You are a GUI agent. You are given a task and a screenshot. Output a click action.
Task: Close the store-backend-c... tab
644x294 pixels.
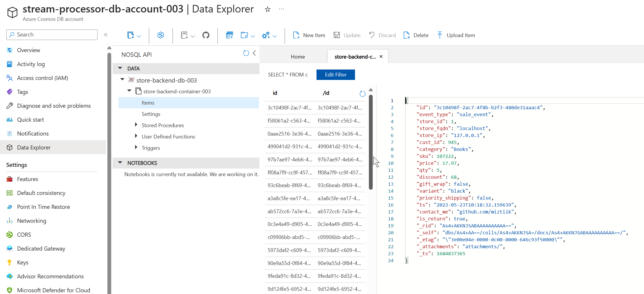click(381, 56)
